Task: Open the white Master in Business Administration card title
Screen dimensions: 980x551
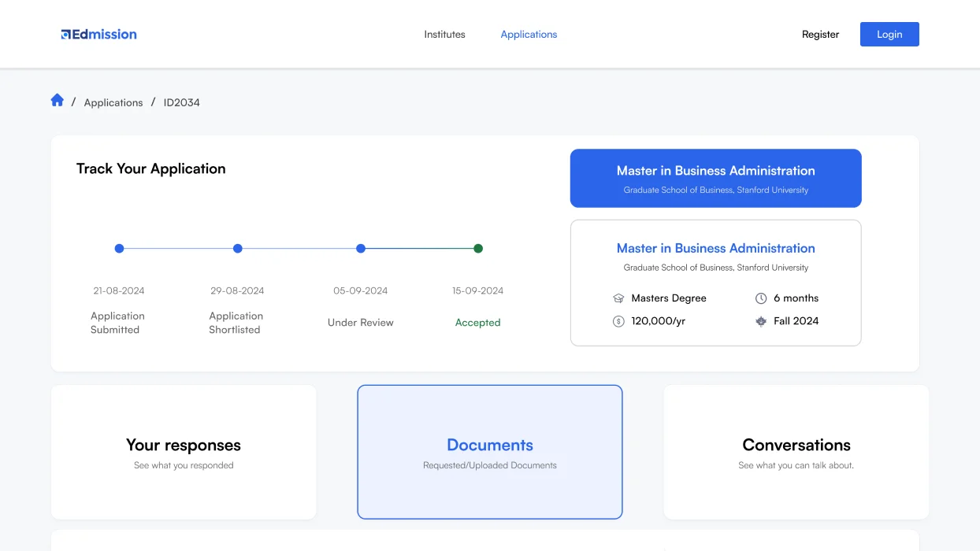Action: coord(716,248)
